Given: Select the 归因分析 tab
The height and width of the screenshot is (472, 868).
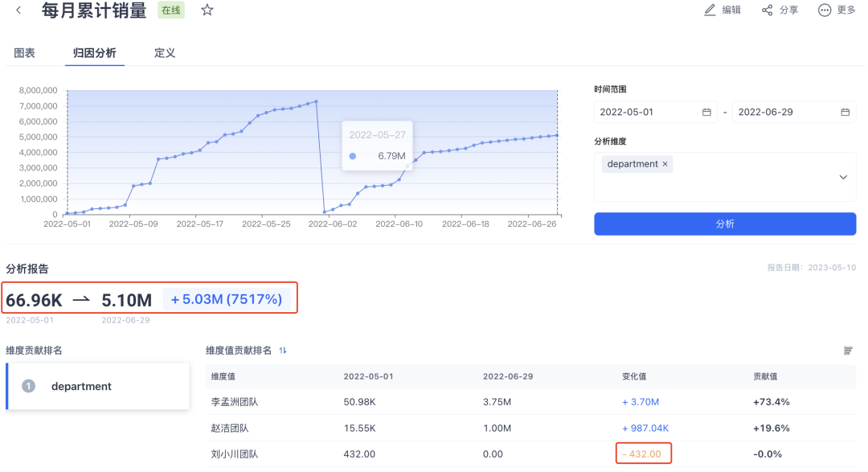Looking at the screenshot, I should [x=95, y=53].
